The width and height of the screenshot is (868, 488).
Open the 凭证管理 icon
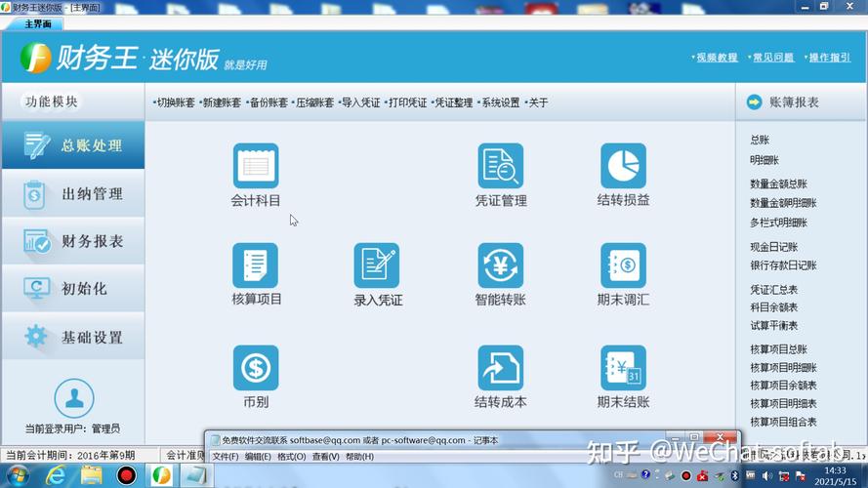point(501,166)
